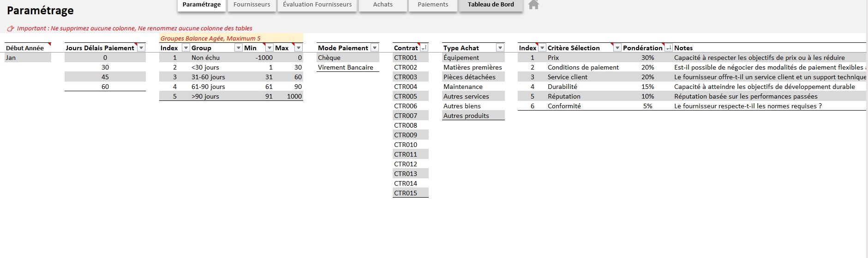Open the Critère Sélection filter dropdown
Viewport: 868px width, 258px height.
tap(617, 48)
